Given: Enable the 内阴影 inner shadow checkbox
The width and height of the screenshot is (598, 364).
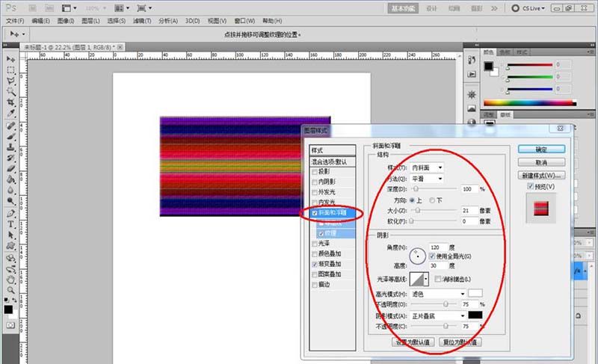Looking at the screenshot, I should [x=315, y=182].
